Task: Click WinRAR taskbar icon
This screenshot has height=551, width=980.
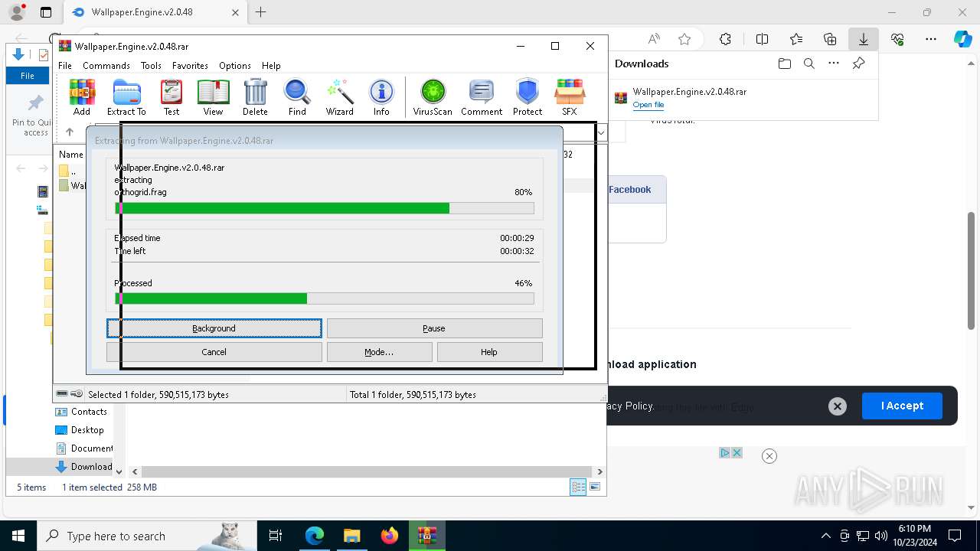Action: [x=427, y=536]
